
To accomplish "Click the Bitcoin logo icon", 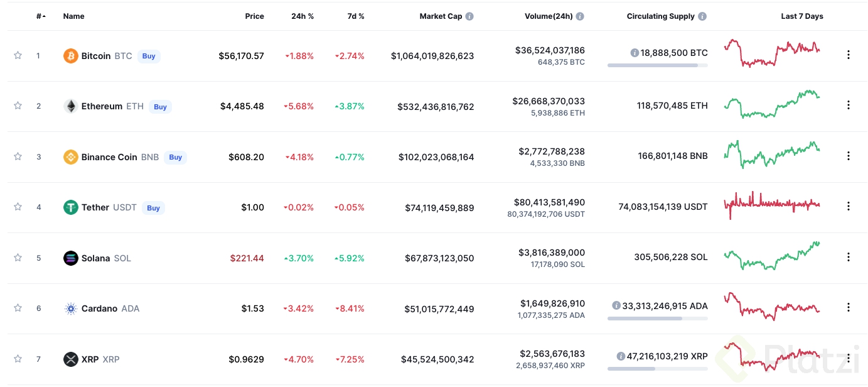I will point(71,56).
